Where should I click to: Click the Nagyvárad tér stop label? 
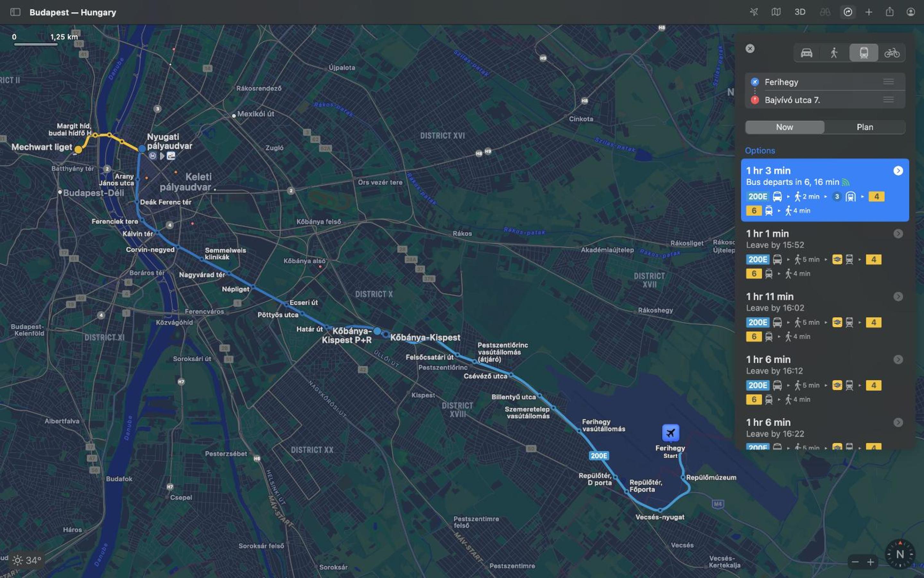tap(202, 275)
